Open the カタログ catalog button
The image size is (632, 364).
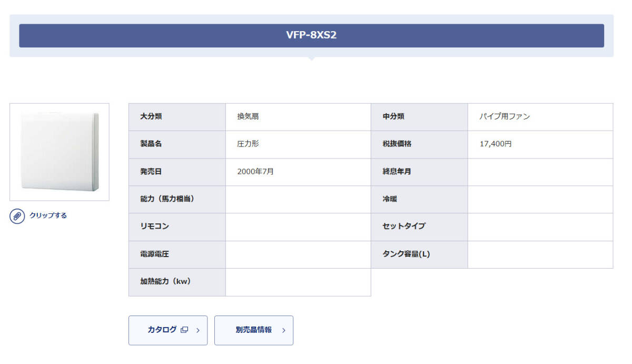point(162,330)
